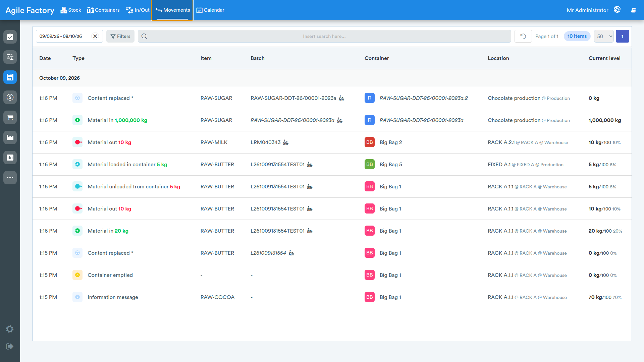Viewport: 644px width, 362px height.
Task: Open settings gear in sidebar
Action: tap(10, 329)
